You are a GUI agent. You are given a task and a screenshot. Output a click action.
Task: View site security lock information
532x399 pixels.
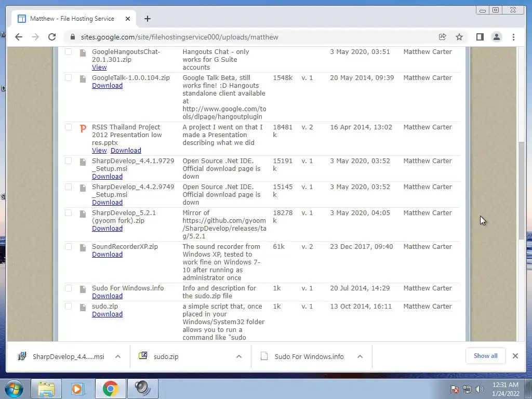[72, 37]
